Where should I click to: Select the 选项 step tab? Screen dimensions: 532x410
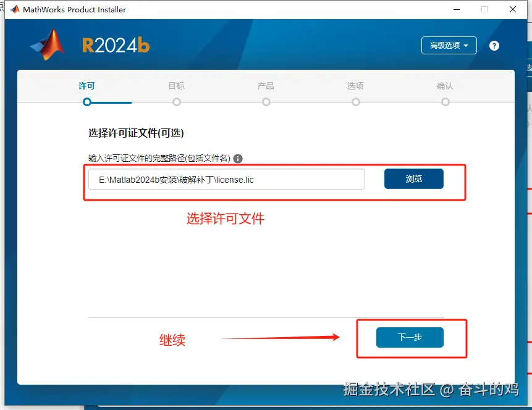(355, 86)
